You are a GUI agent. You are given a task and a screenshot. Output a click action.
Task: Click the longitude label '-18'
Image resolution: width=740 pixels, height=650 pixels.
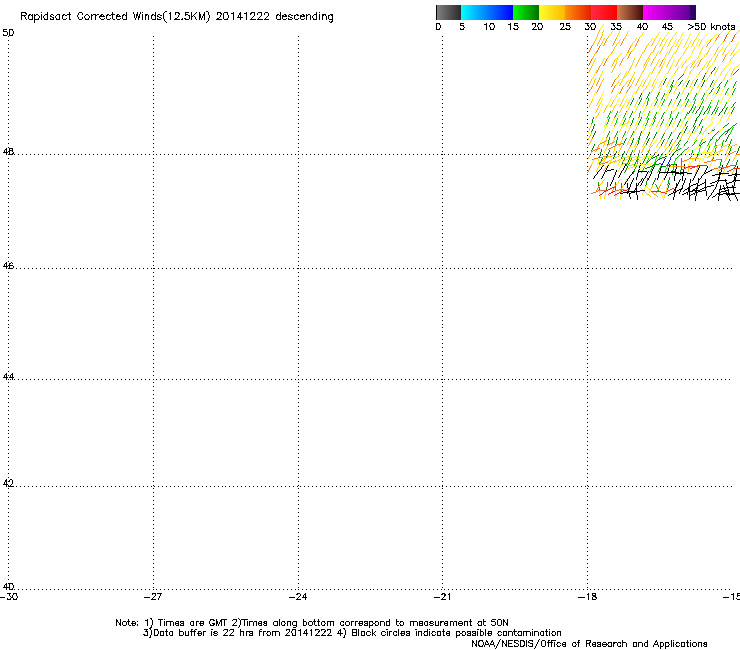coord(588,597)
